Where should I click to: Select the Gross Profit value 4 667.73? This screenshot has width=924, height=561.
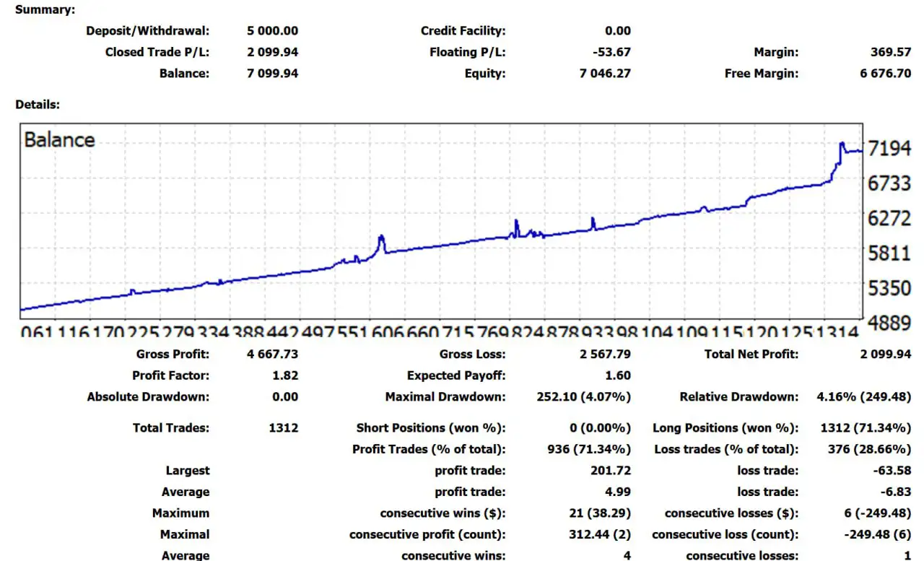click(x=272, y=355)
